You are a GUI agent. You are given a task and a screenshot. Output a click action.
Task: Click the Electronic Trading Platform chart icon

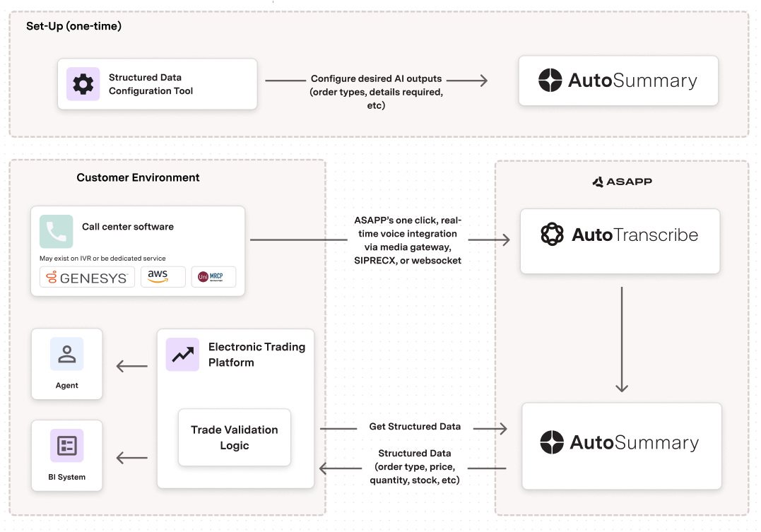click(182, 355)
